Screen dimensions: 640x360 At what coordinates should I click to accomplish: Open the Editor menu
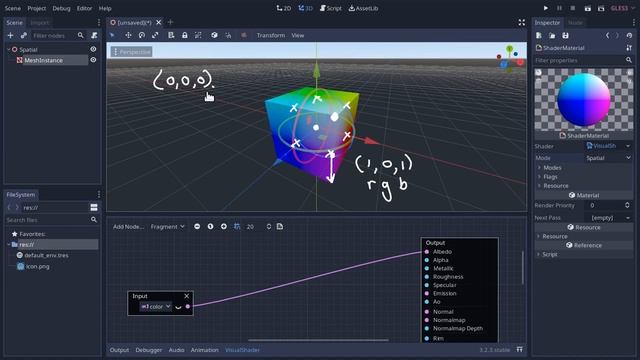84,8
